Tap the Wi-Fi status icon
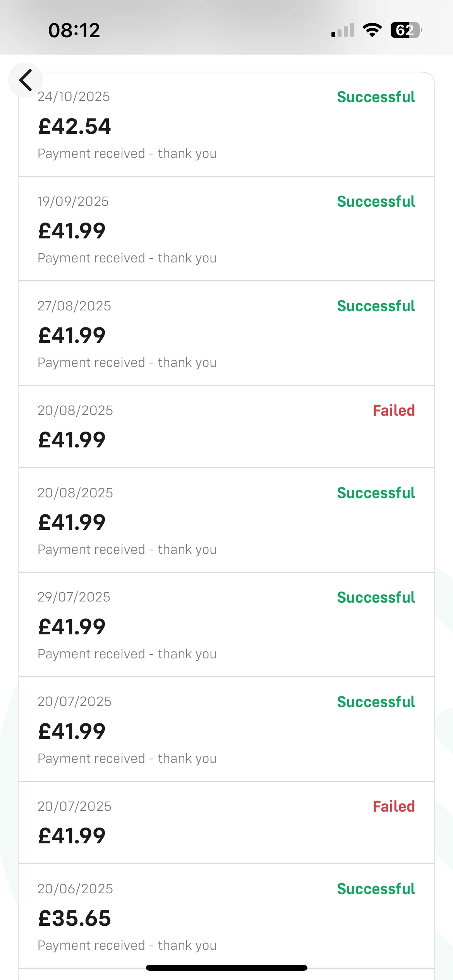This screenshot has width=453, height=980. [x=372, y=30]
